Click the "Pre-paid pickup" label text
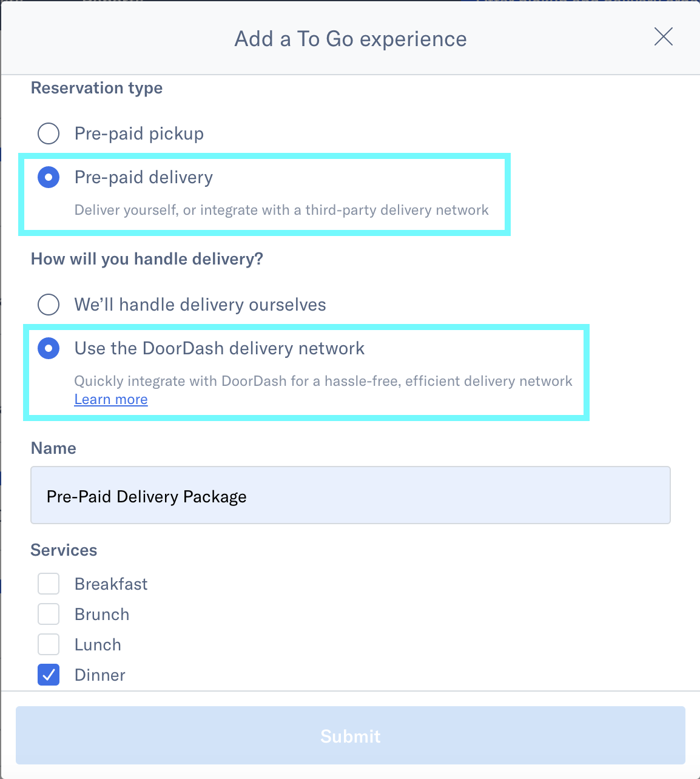Image resolution: width=700 pixels, height=779 pixels. click(x=139, y=133)
